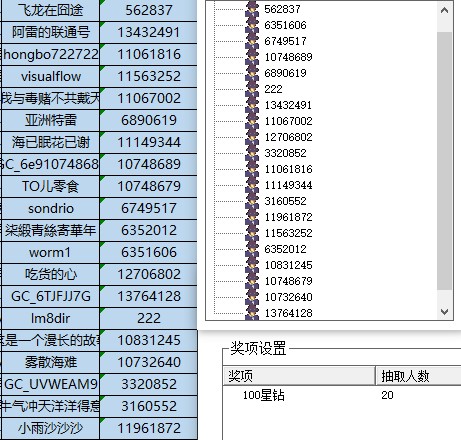Click spreadsheet cell 3320852
The width and height of the screenshot is (461, 440).
[149, 384]
